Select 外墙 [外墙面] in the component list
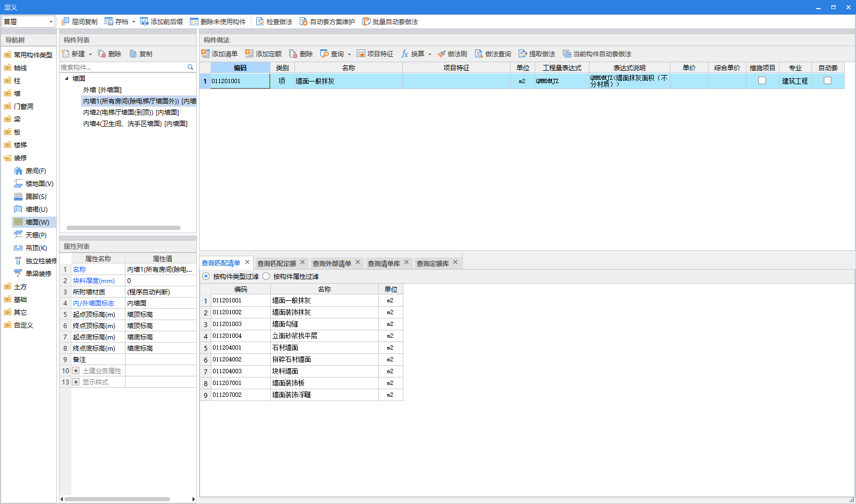Viewport: 856px width, 504px height. (102, 90)
